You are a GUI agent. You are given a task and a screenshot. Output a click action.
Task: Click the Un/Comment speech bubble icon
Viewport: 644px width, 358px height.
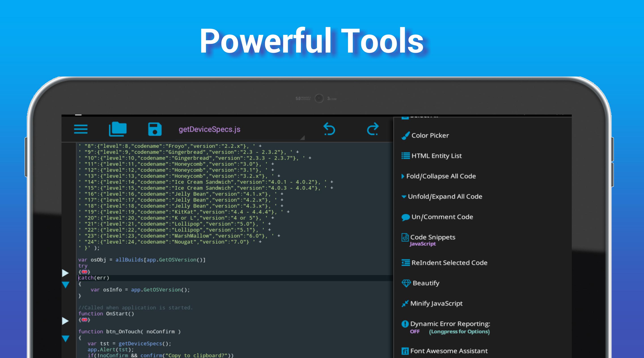tap(405, 217)
